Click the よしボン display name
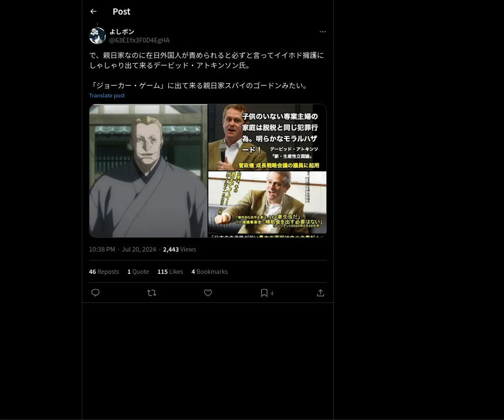Image resolution: width=504 pixels, height=420 pixels. click(122, 31)
